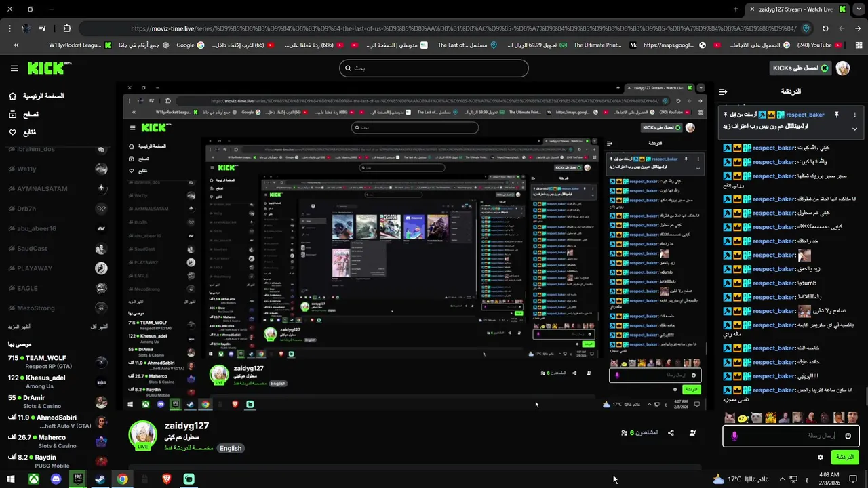Image resolution: width=868 pixels, height=488 pixels.
Task: Select abu_abeer16 in the sidebar list
Action: pyautogui.click(x=57, y=228)
